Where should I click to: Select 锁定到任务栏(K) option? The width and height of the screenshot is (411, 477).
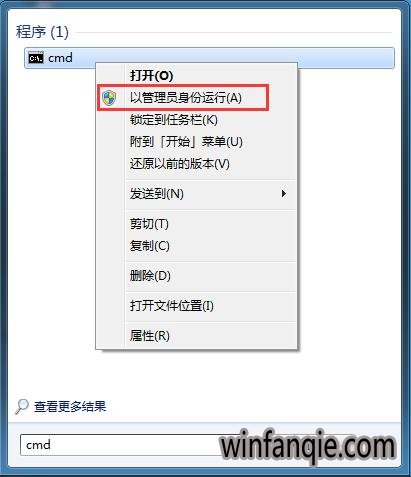click(174, 120)
